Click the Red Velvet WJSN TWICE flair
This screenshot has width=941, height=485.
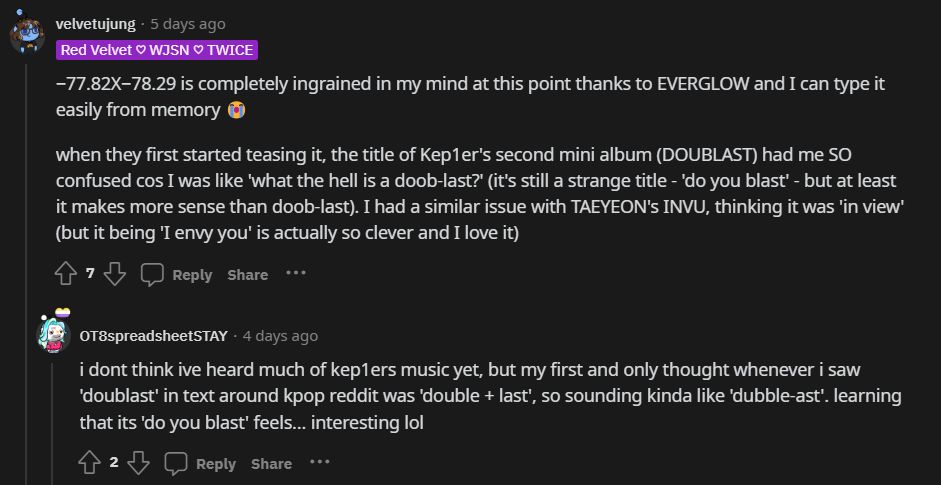157,49
